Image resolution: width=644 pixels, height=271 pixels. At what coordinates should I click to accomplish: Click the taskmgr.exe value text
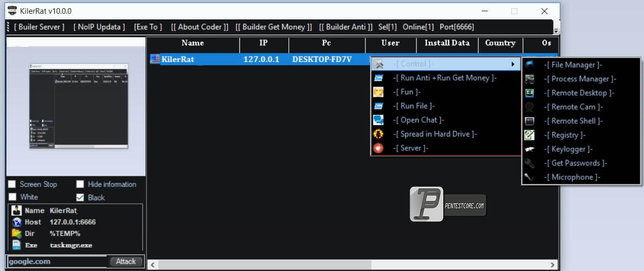click(71, 245)
